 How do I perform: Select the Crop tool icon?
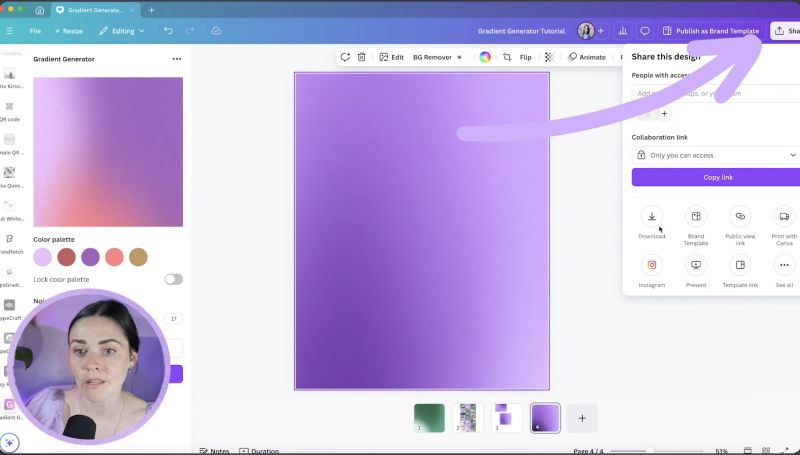[x=507, y=57]
